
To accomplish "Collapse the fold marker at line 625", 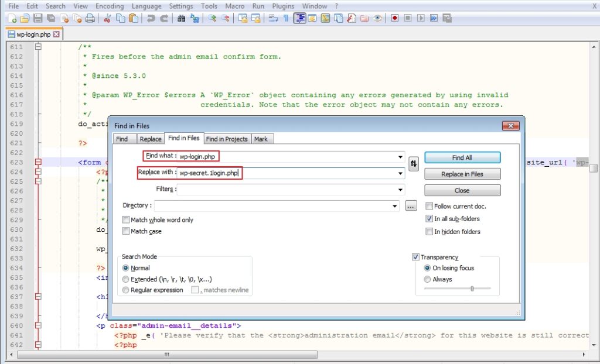I will [x=38, y=181].
